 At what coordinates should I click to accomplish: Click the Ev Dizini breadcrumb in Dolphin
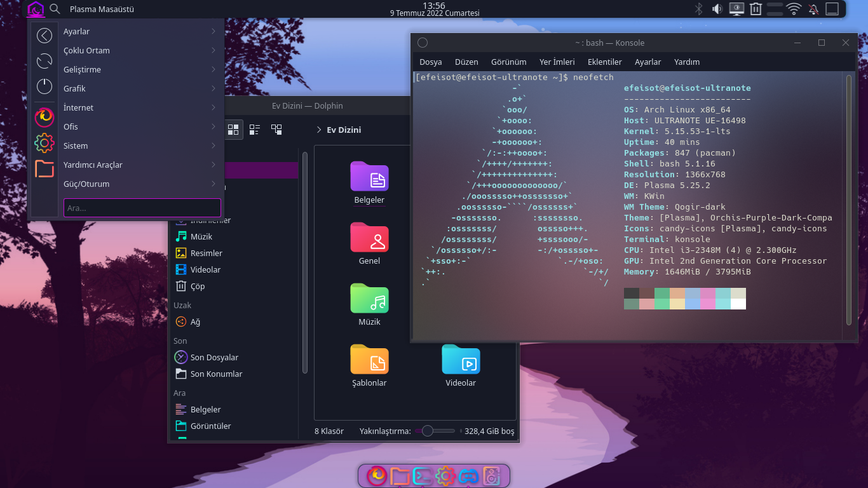click(x=344, y=130)
